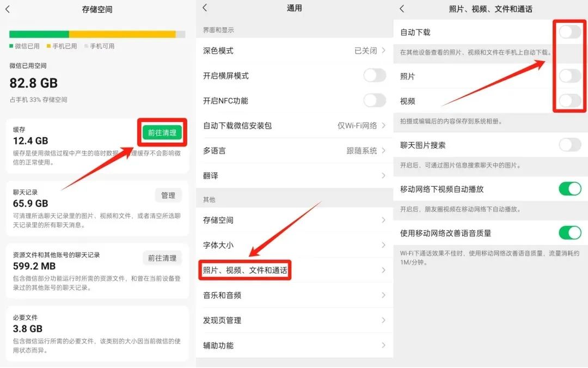Open 辅助功能 settings

tap(295, 346)
